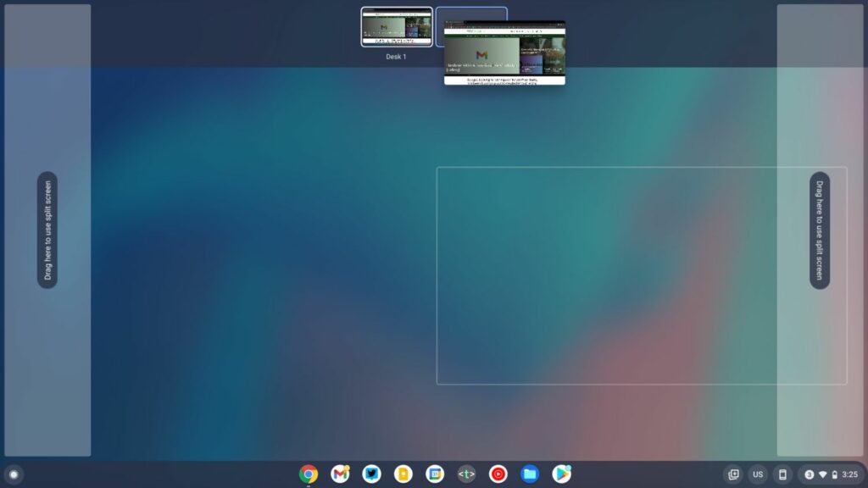Open the screen capture tool in the tray
The width and height of the screenshot is (868, 488).
[x=732, y=474]
